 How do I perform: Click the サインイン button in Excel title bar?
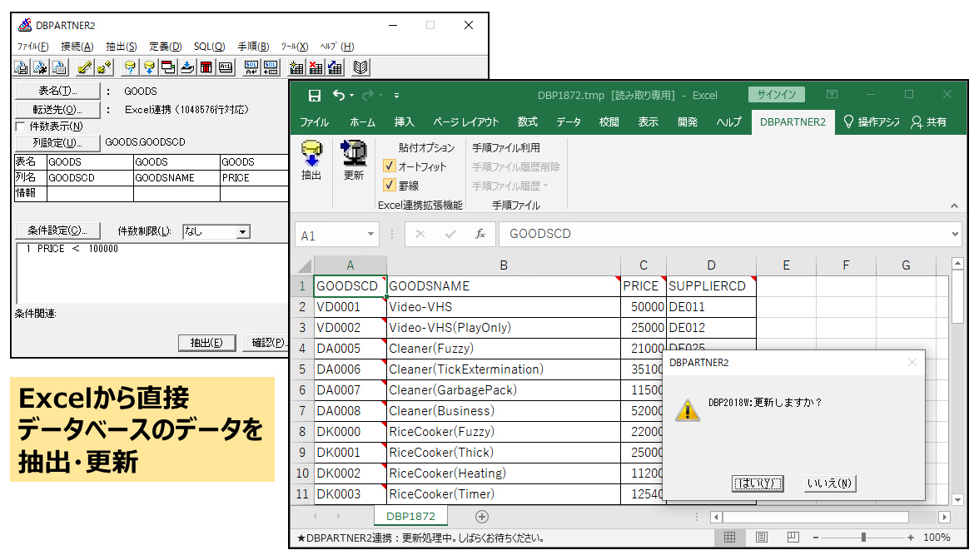pyautogui.click(x=777, y=94)
